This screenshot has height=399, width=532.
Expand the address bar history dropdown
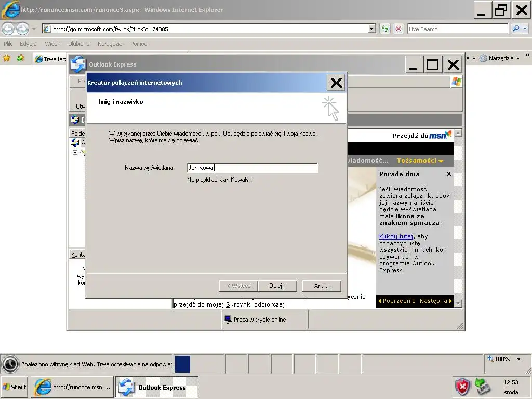coord(372,29)
